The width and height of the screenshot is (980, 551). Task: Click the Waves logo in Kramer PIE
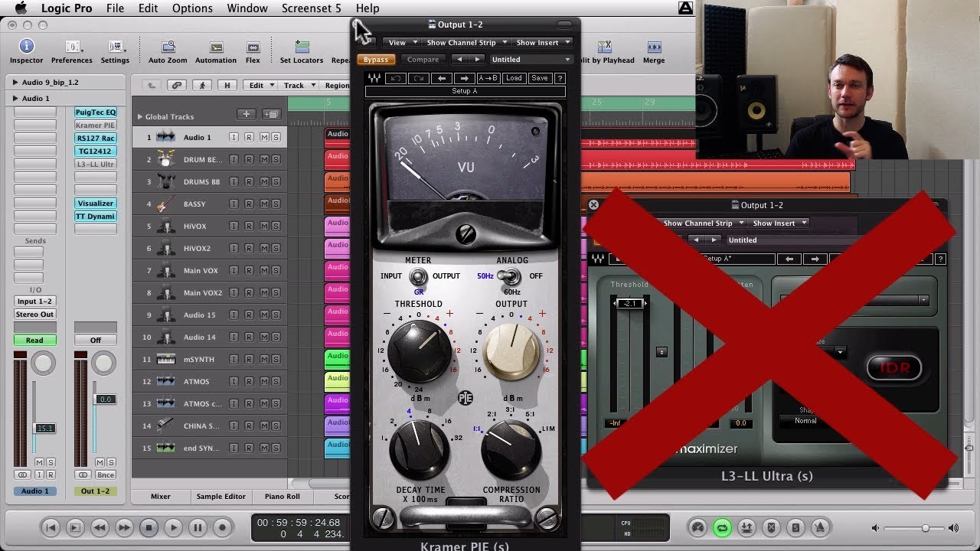tap(374, 78)
